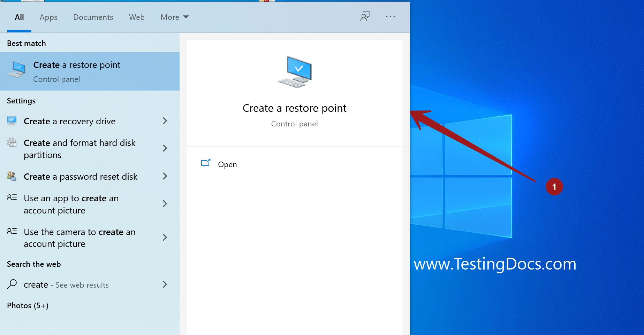This screenshot has height=335, width=644.
Task: Click the Create a recovery drive icon
Action: [12, 121]
